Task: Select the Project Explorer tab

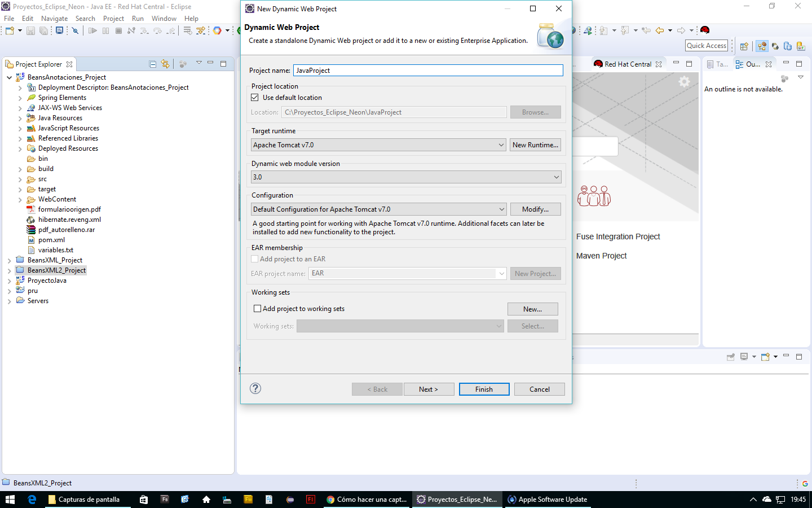Action: 39,64
